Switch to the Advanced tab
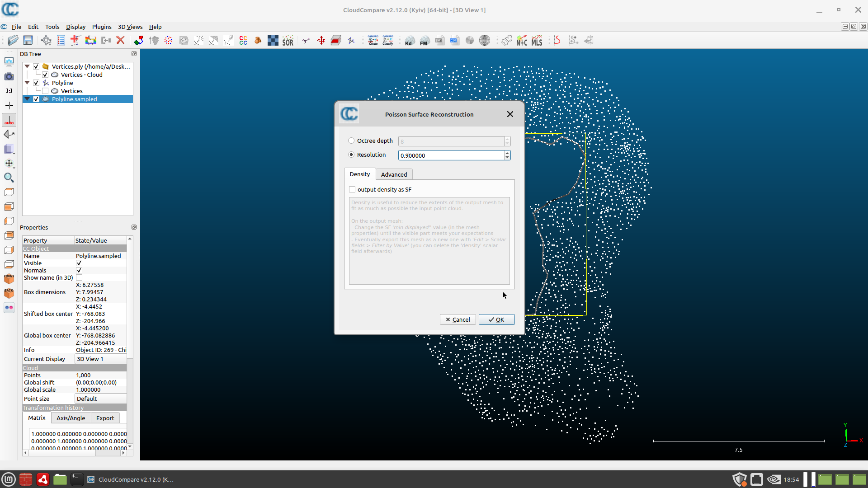The image size is (868, 488). click(394, 174)
